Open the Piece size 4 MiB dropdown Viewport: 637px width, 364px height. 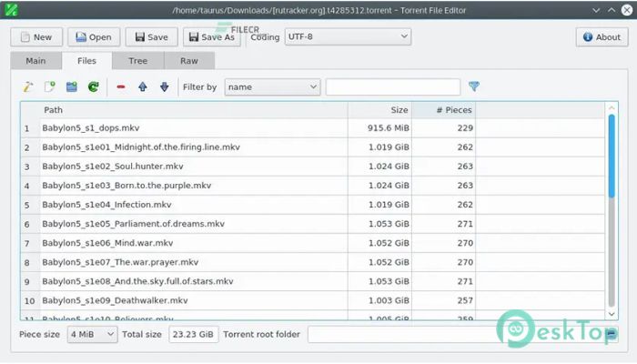click(92, 334)
